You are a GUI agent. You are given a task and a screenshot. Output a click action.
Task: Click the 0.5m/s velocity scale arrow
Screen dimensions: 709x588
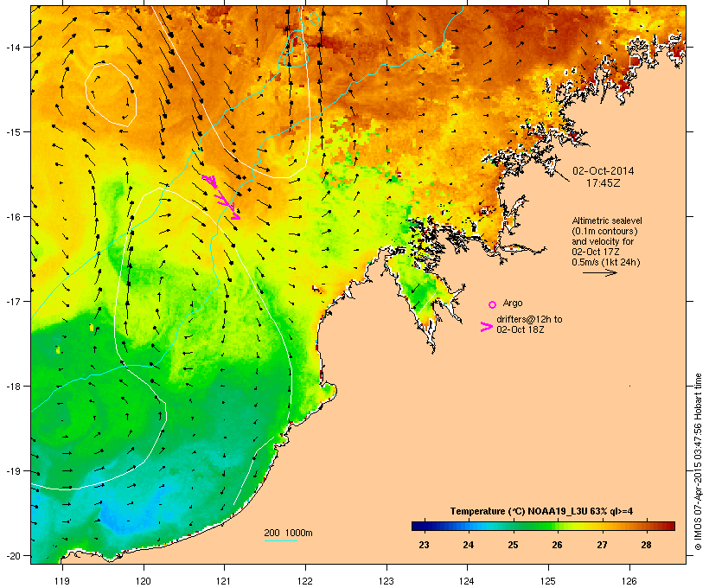(x=599, y=272)
